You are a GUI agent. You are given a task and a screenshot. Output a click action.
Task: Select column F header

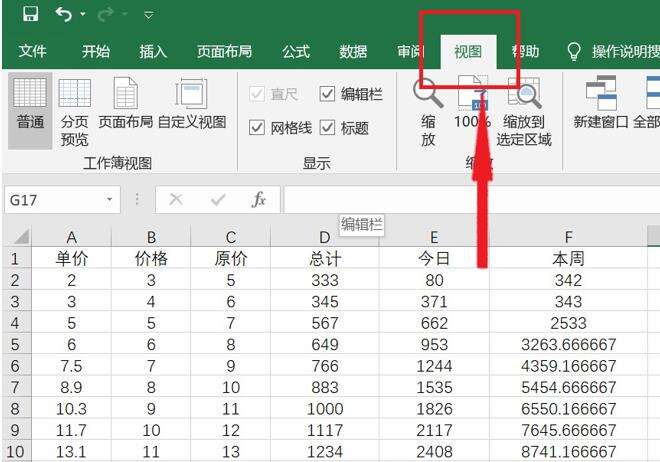pyautogui.click(x=568, y=237)
